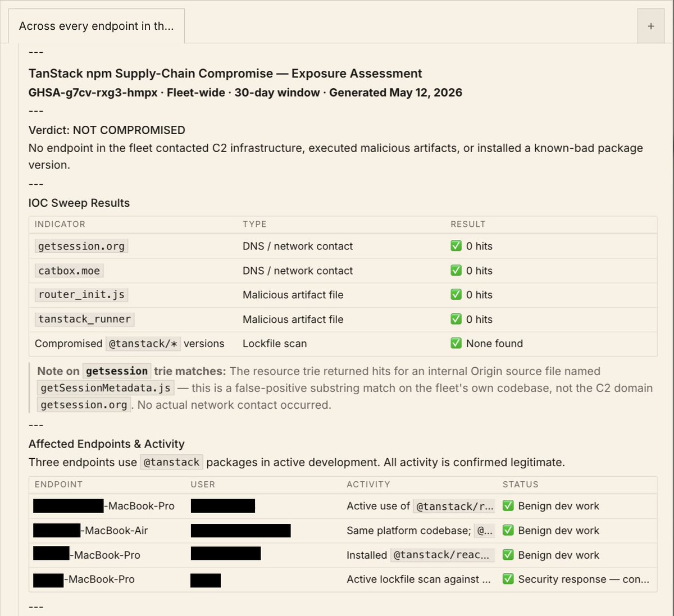This screenshot has height=616, width=674.
Task: Click the check icon beside 'Security response'
Action: pos(508,579)
